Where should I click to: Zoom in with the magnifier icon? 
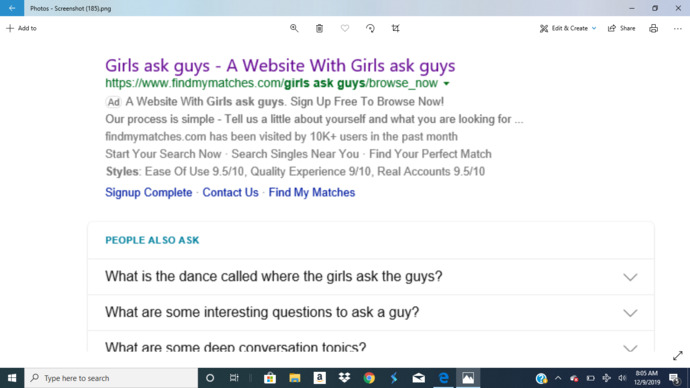tap(294, 28)
